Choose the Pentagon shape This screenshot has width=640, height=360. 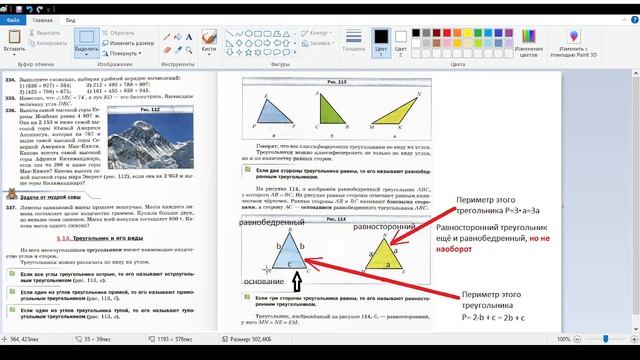(249, 43)
